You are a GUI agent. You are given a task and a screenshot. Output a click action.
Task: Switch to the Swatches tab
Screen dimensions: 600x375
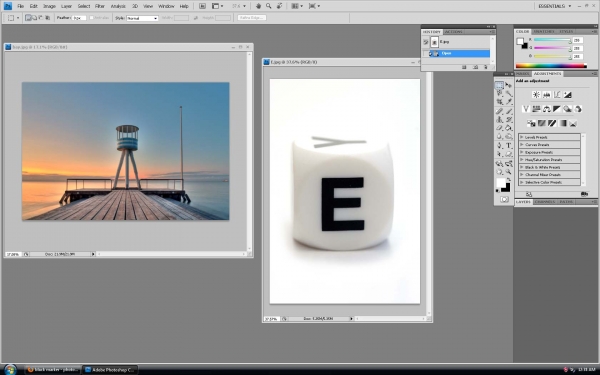pos(544,31)
